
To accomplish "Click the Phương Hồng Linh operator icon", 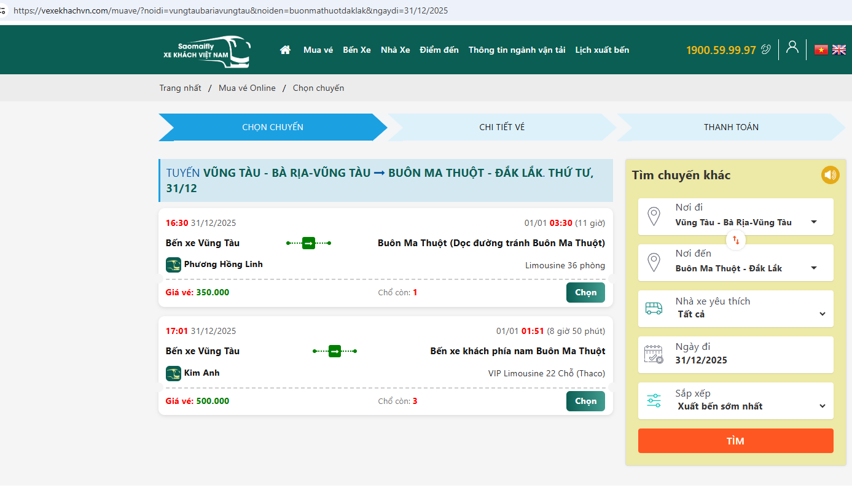I will click(173, 265).
